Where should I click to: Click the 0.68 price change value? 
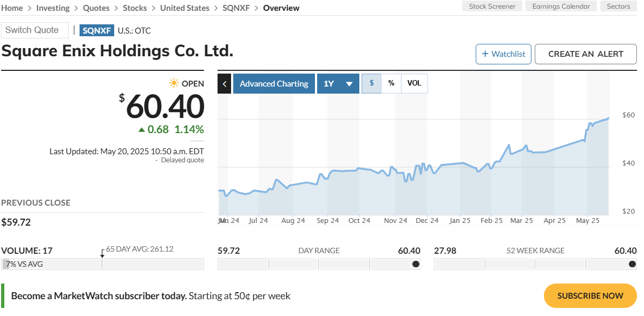pyautogui.click(x=158, y=130)
